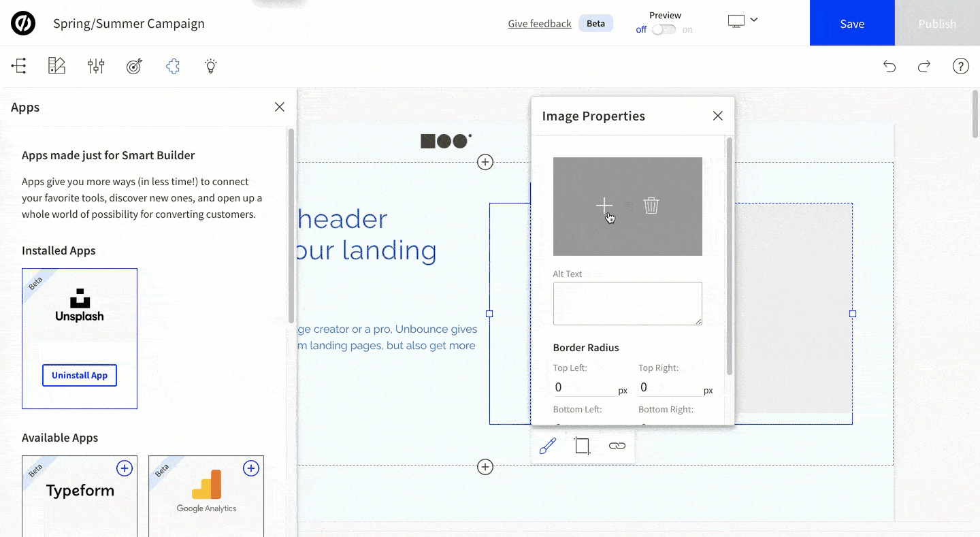
Task: Click the Installed Apps heading
Action: 59,250
